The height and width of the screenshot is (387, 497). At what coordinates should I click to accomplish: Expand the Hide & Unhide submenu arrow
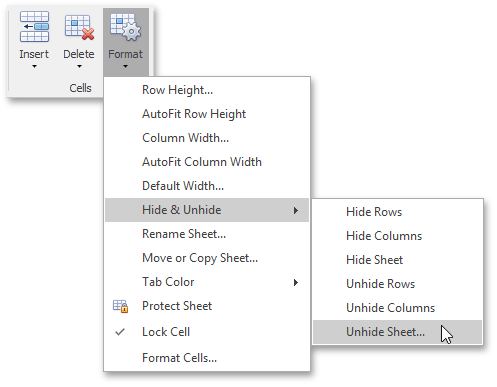point(296,210)
